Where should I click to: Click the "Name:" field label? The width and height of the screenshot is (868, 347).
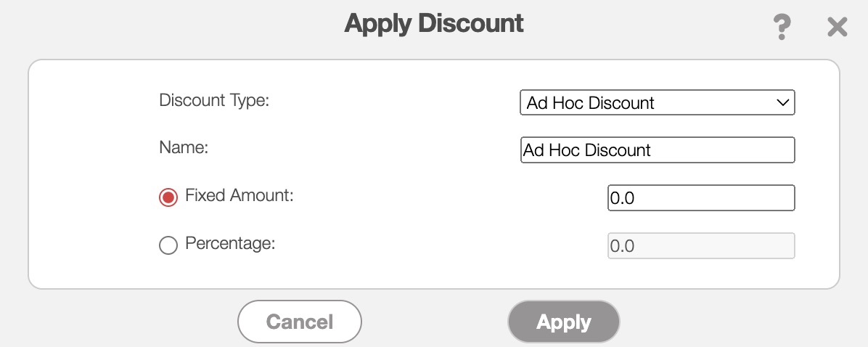tap(184, 147)
